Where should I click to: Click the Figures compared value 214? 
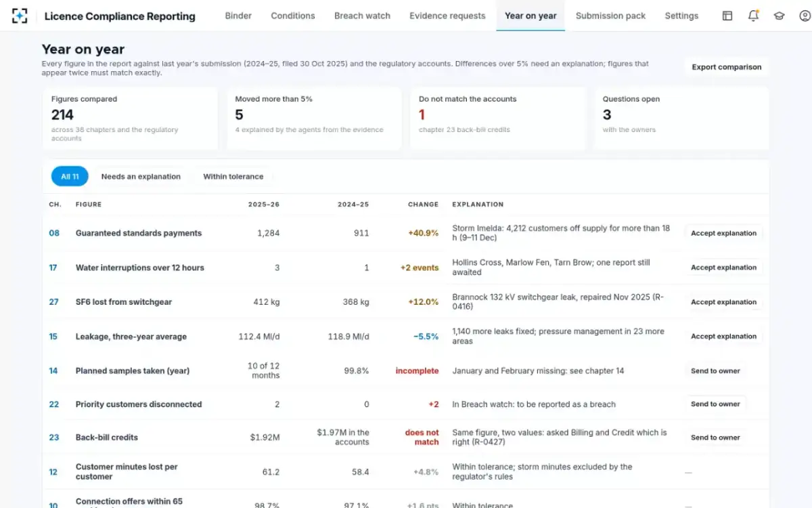click(x=62, y=115)
